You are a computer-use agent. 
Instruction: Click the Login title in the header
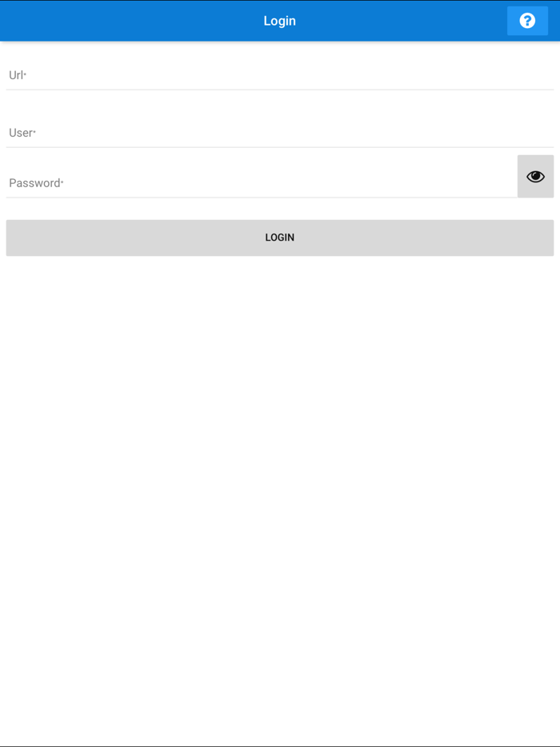pos(280,21)
